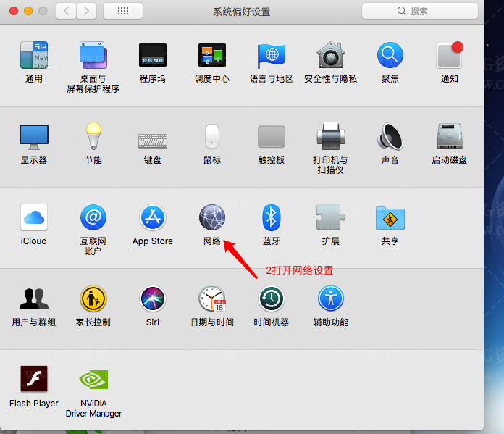This screenshot has height=434, width=504.
Task: Go forward with toolbar arrow
Action: [x=86, y=12]
